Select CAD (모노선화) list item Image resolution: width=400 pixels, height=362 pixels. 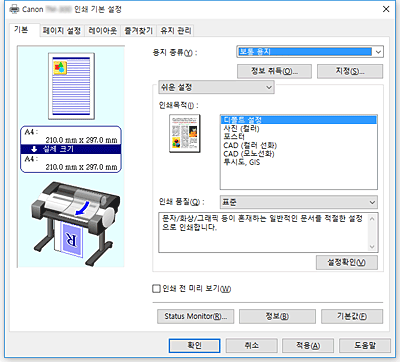[299, 154]
